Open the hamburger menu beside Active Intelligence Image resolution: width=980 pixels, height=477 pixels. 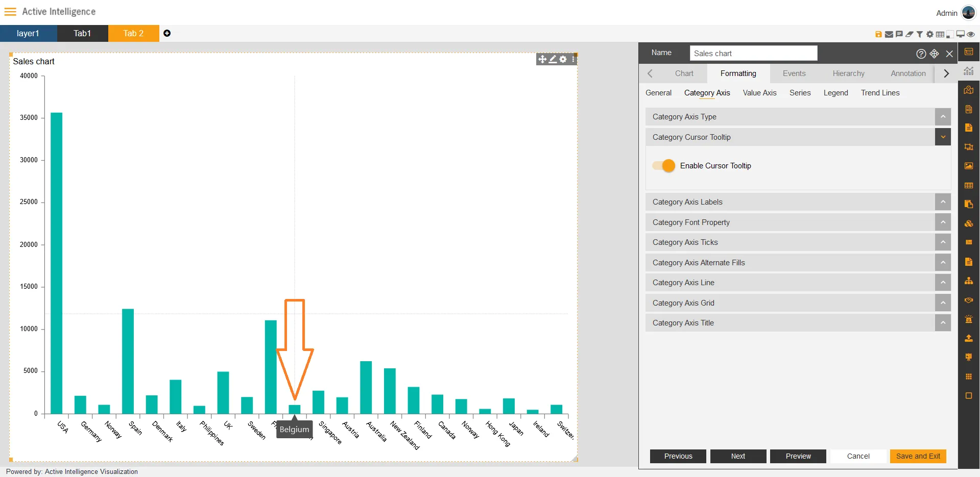tap(10, 12)
